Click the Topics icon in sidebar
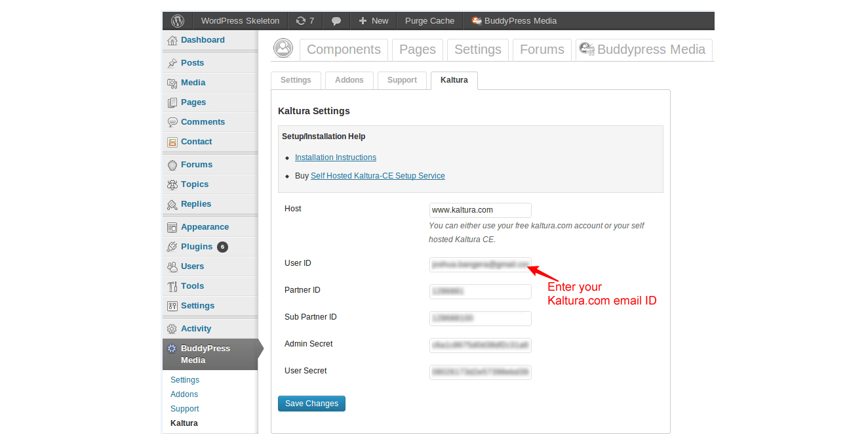The image size is (868, 441). coord(172,185)
